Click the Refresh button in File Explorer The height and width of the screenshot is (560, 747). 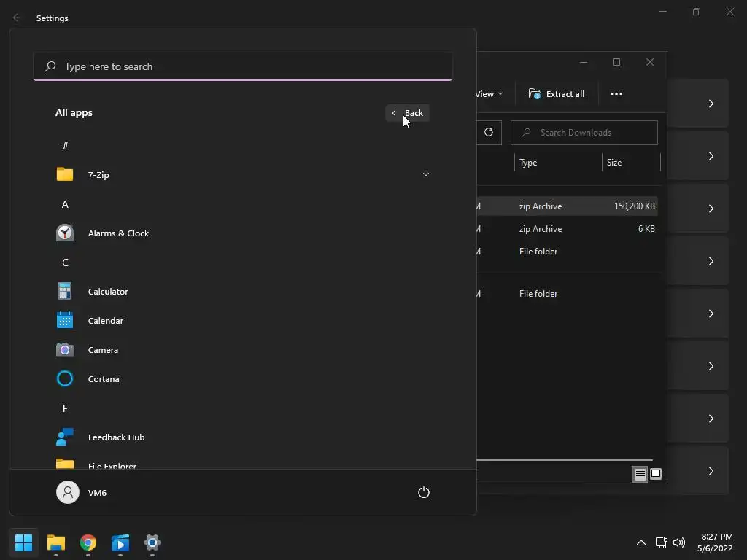[489, 133]
